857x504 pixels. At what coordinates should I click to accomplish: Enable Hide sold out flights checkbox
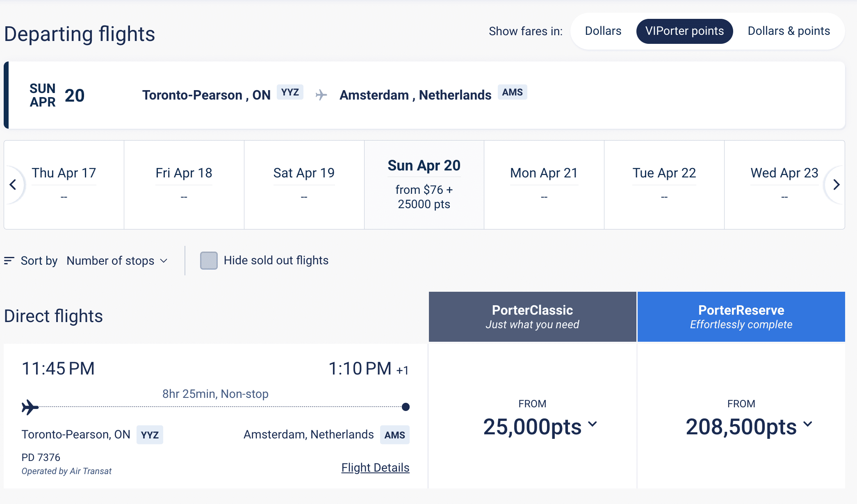point(209,261)
